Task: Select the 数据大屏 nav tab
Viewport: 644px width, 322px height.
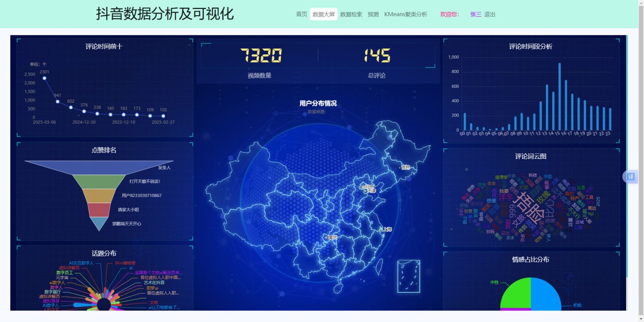Action: (x=324, y=14)
